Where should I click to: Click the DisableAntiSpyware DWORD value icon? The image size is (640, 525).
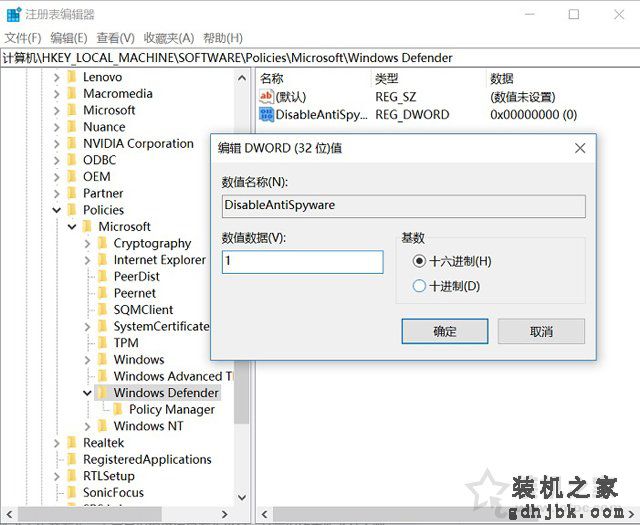266,114
